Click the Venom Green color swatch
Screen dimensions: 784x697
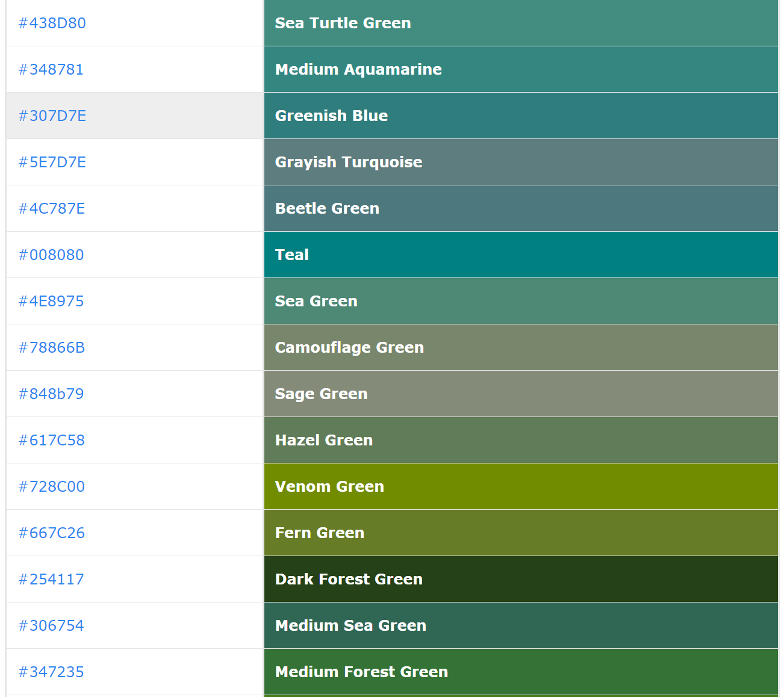point(520,486)
